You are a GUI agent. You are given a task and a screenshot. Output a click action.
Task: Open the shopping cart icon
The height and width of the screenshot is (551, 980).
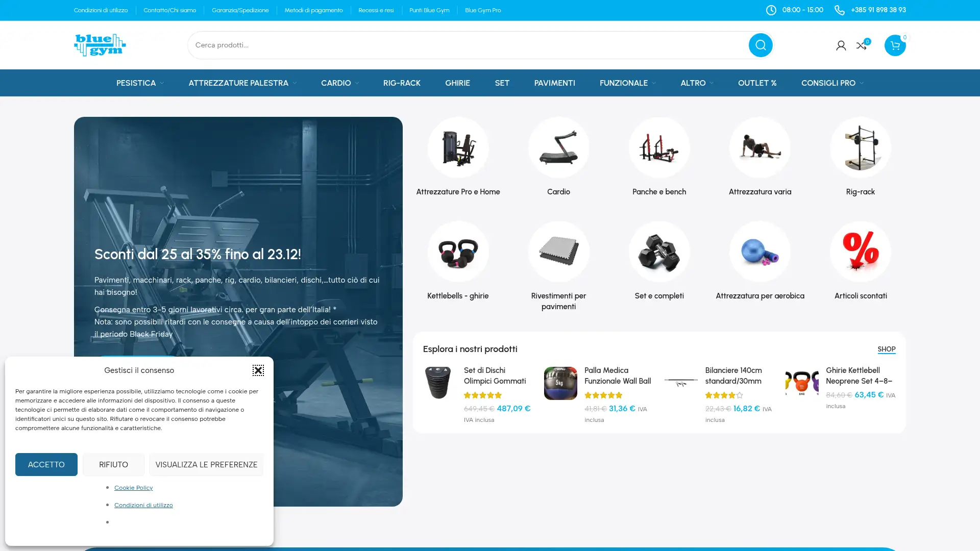point(894,45)
